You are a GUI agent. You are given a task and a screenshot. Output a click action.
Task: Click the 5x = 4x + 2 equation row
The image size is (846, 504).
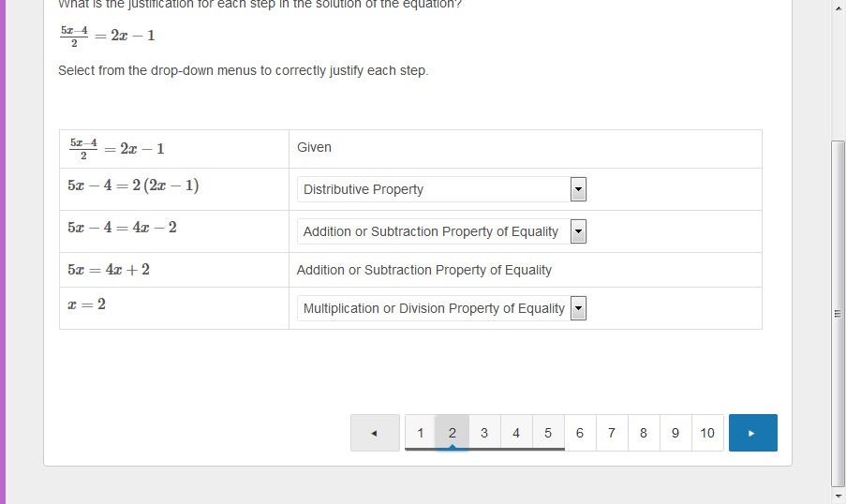coord(173,270)
